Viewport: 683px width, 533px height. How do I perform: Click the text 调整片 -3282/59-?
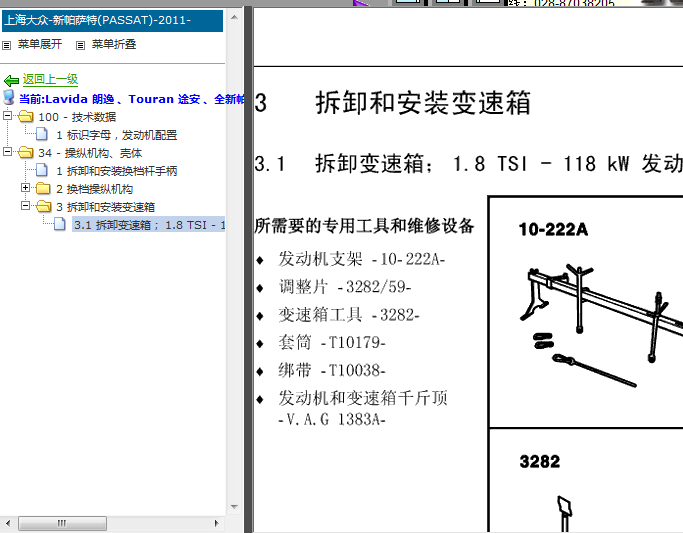click(345, 287)
